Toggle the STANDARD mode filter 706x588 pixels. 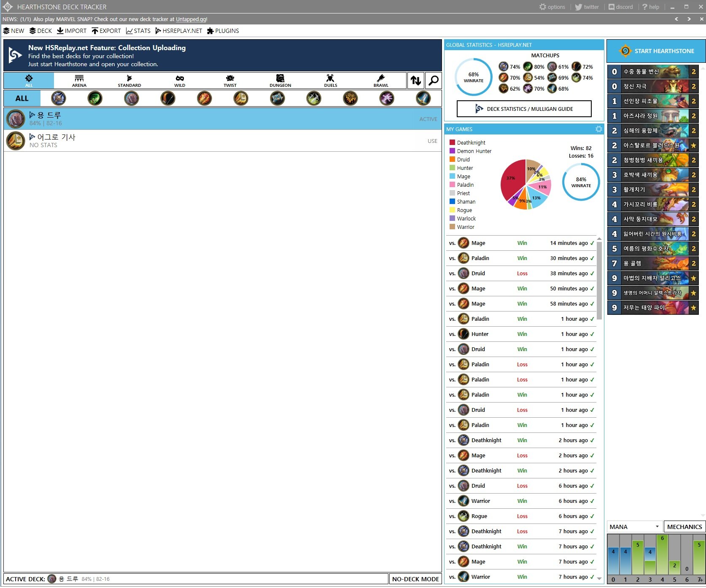pos(129,80)
